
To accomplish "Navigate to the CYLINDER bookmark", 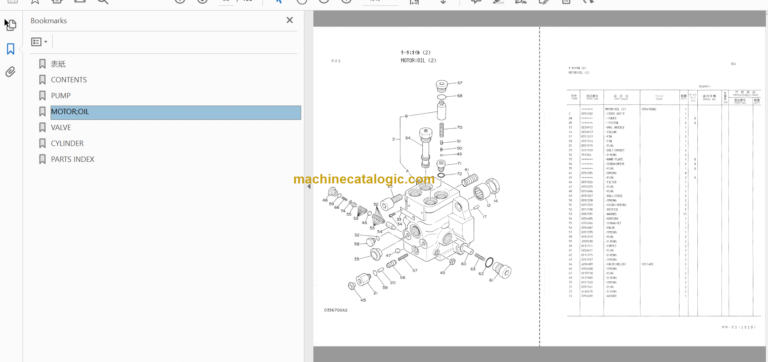I will click(x=67, y=144).
